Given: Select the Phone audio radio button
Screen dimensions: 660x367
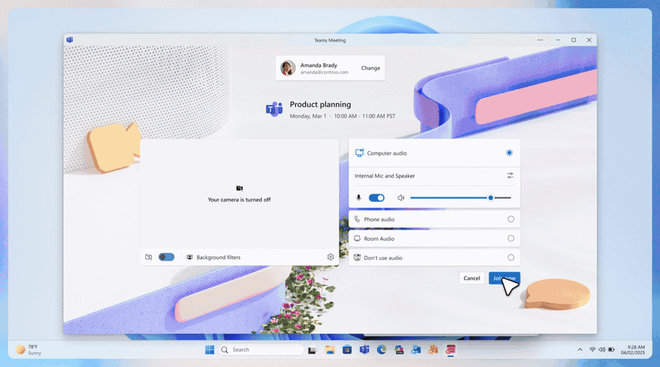Looking at the screenshot, I should point(511,219).
